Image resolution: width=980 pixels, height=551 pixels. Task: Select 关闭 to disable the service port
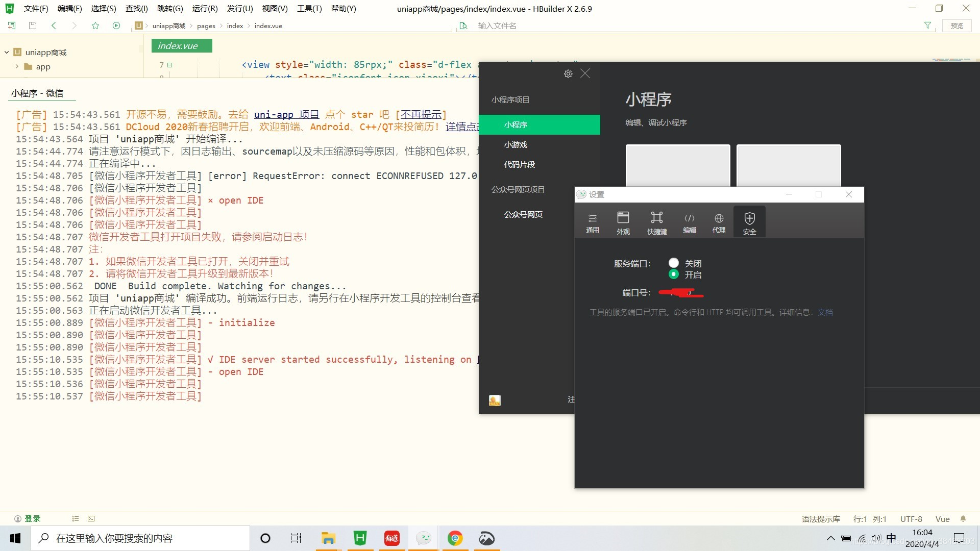674,263
